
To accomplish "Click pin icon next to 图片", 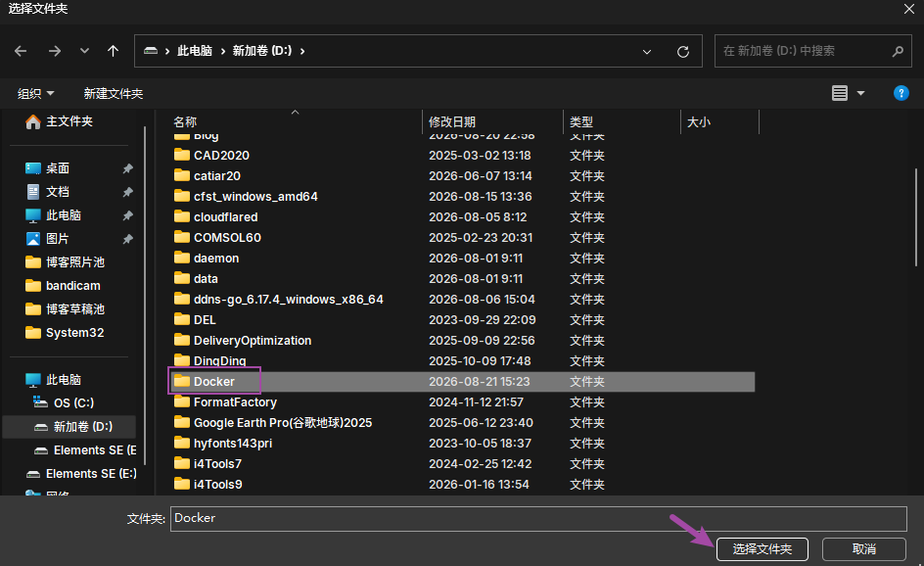I will tap(127, 239).
